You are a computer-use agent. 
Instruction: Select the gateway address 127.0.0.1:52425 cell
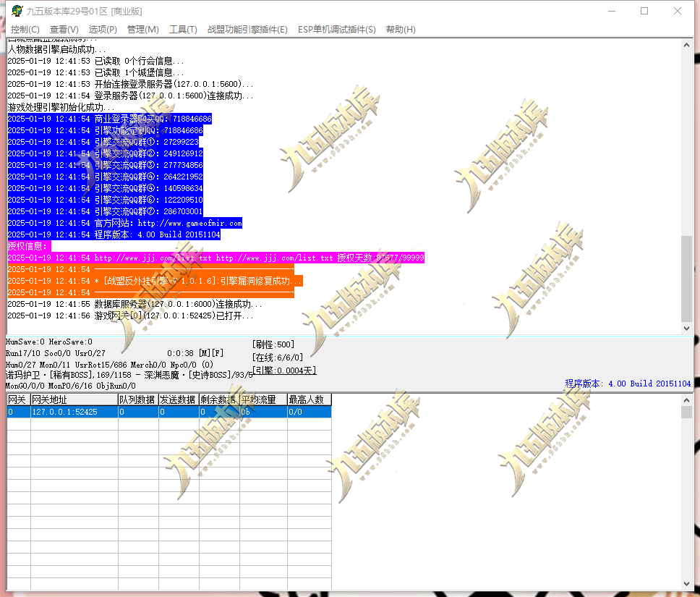74,412
